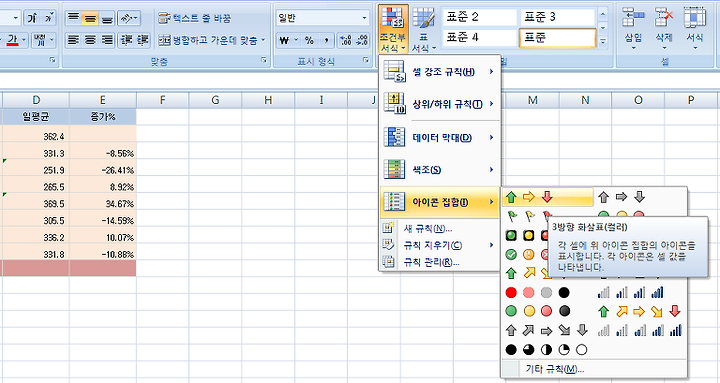720x383 pixels.
Task: Apply the 표준 4 cell style
Action: tap(480, 38)
